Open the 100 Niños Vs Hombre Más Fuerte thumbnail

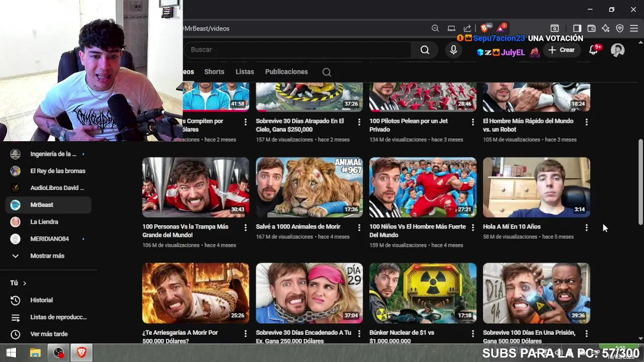pyautogui.click(x=423, y=188)
